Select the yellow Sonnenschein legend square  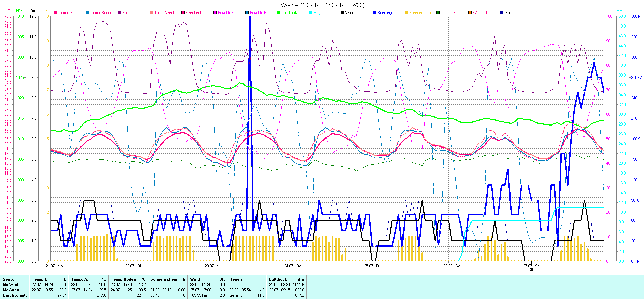[x=406, y=13]
